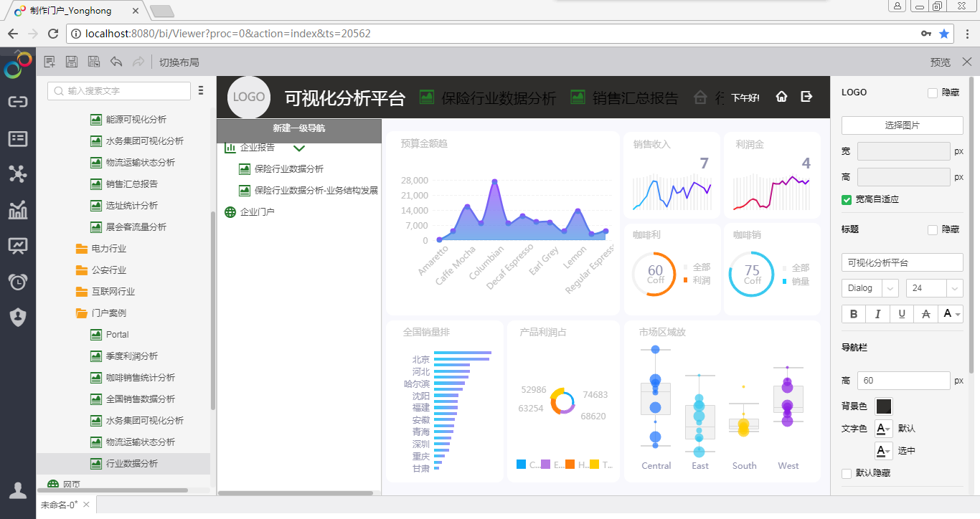The height and width of the screenshot is (519, 980).
Task: Tick the 默认隐藏 checkbox for the navigation bar
Action: point(847,473)
